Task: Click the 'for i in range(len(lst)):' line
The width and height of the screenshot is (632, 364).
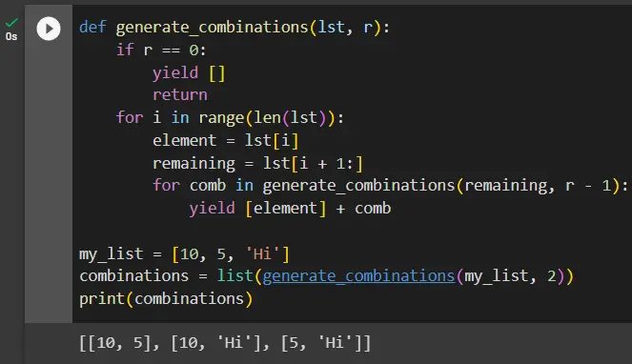Action: [230, 118]
